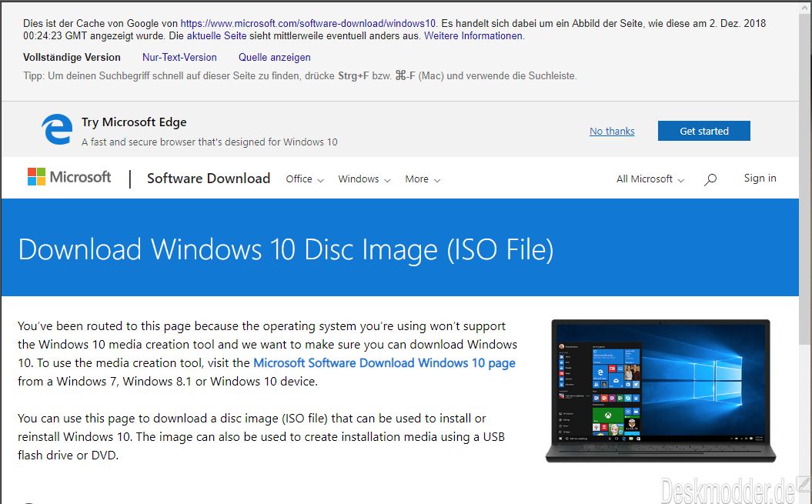Viewport: 812px width, 504px height.
Task: Dismiss Edge banner with No thanks
Action: 612,131
